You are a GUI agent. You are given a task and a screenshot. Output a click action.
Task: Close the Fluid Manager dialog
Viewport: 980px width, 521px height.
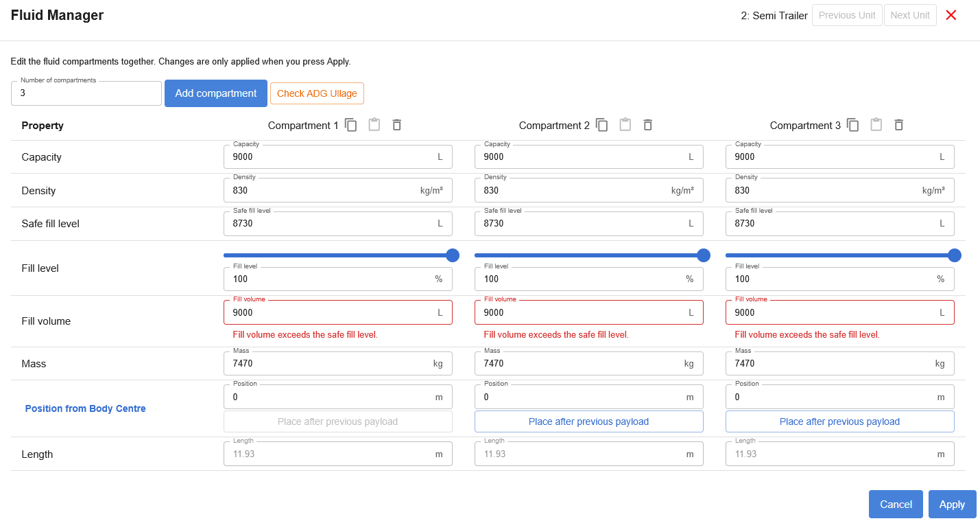951,15
